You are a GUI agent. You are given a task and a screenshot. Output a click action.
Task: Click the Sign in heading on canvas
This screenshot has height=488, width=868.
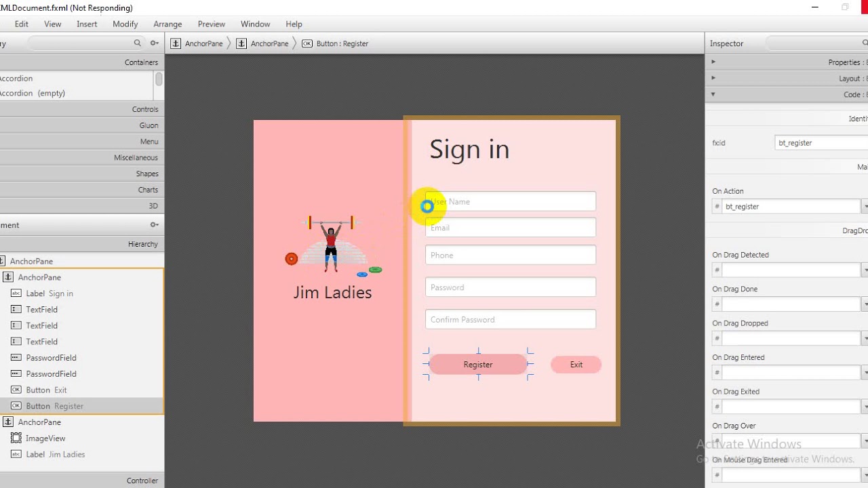click(x=469, y=149)
